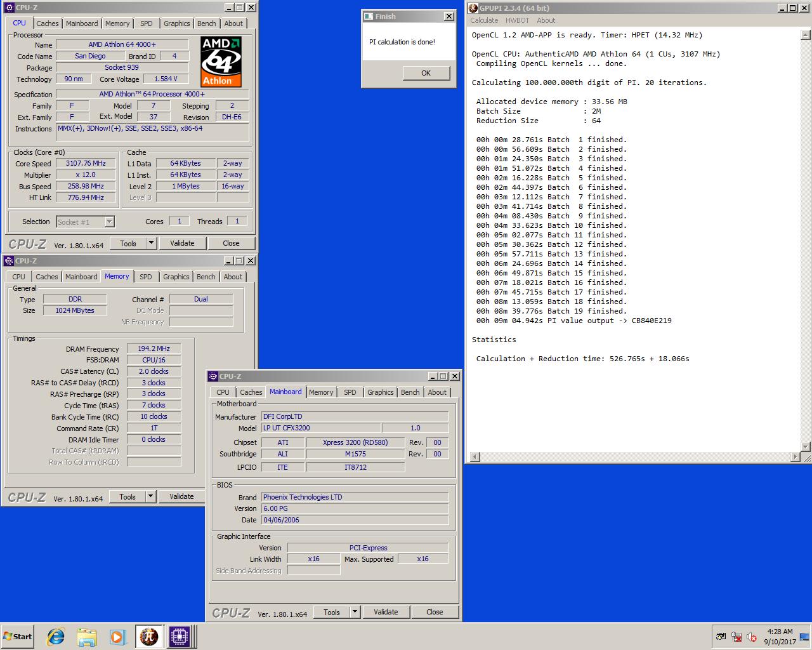Click Close button in Mainboard CPU-Z window
This screenshot has height=650, width=812.
click(435, 612)
